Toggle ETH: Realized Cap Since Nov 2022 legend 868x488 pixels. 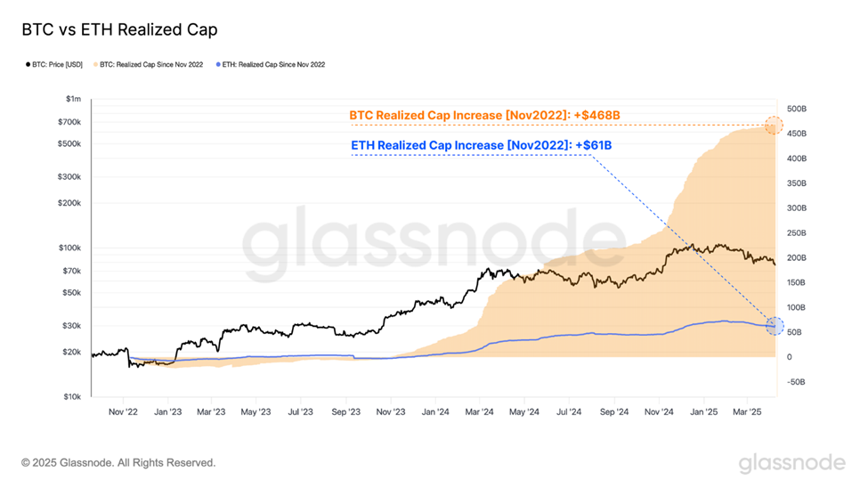tap(271, 65)
